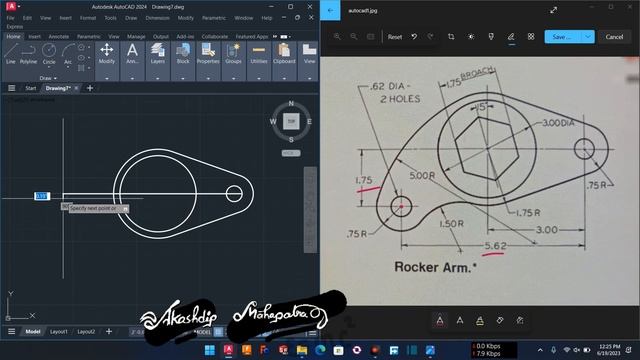Select the filter tool in Photos editor
The height and width of the screenshot is (360, 640).
[x=491, y=37]
